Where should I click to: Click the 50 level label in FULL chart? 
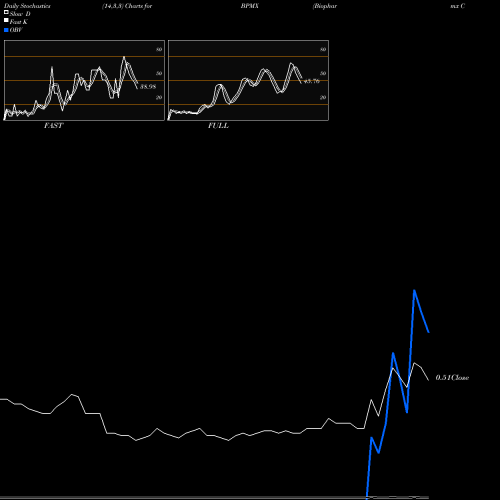point(323,73)
